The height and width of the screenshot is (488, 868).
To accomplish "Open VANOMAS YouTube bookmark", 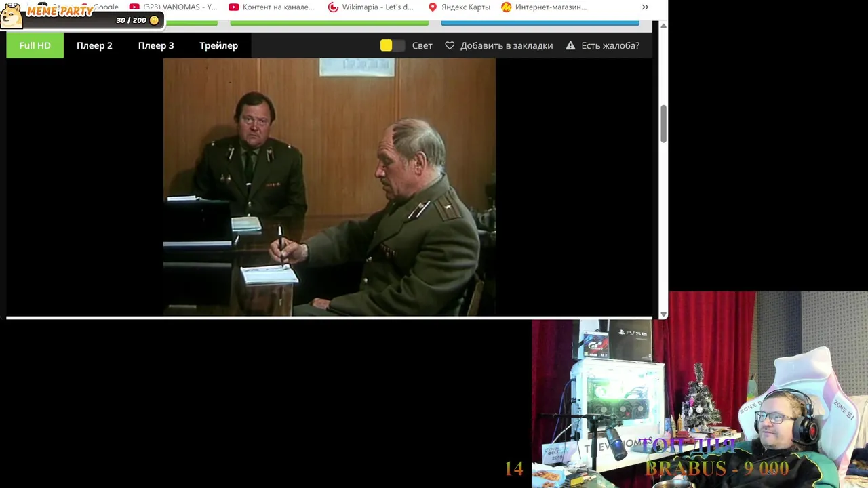I will pos(174,7).
